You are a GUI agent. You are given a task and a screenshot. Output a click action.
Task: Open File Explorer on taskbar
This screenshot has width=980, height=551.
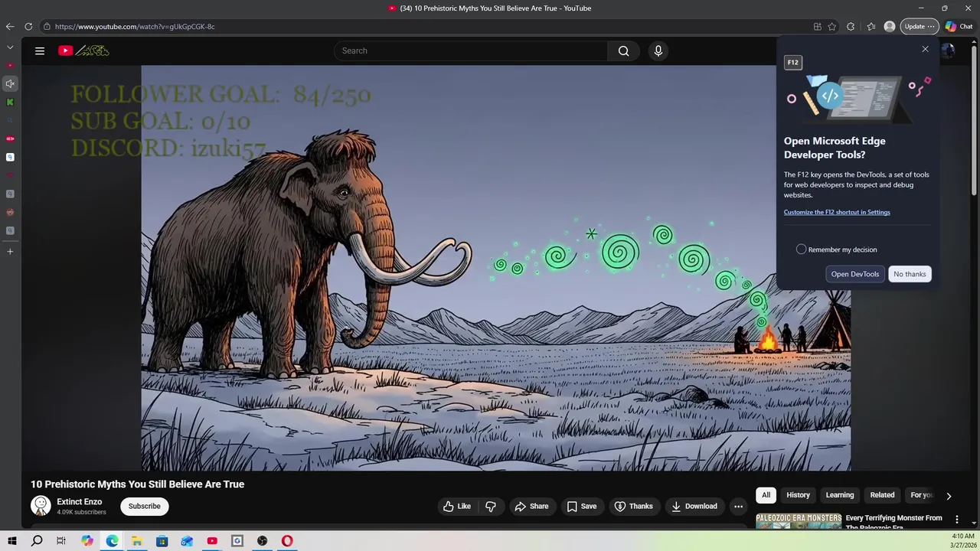(137, 541)
